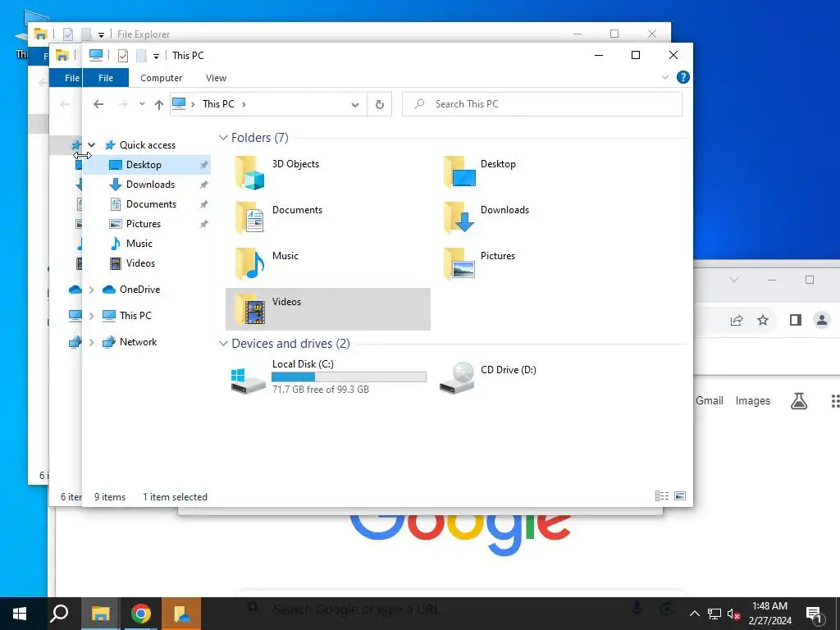Open address bar history dropdown
The width and height of the screenshot is (840, 630).
tap(354, 104)
